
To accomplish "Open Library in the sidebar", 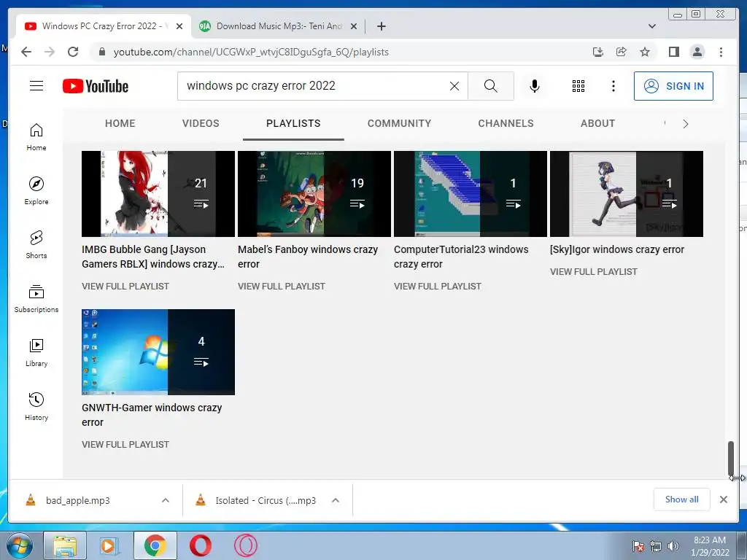I will (36, 352).
